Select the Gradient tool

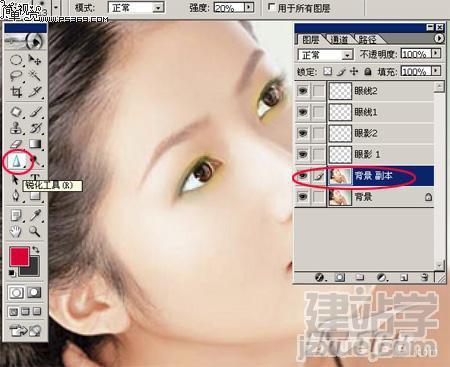tap(35, 144)
